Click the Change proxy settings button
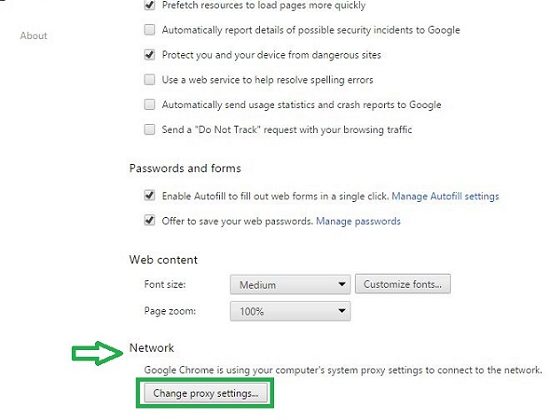550x420 pixels. point(206,393)
